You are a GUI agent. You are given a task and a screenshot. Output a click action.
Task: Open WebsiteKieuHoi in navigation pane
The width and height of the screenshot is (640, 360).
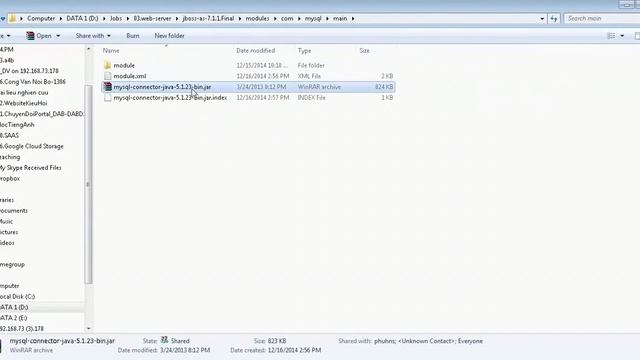tap(24, 103)
